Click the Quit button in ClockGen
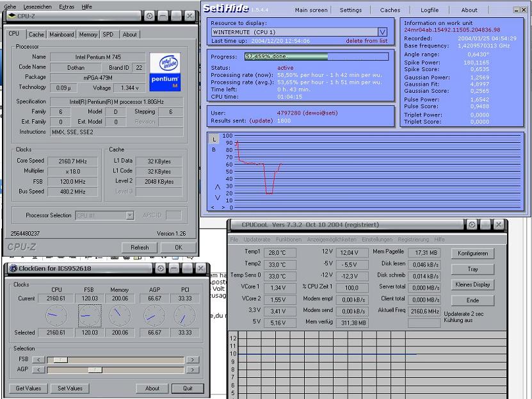 pos(188,389)
